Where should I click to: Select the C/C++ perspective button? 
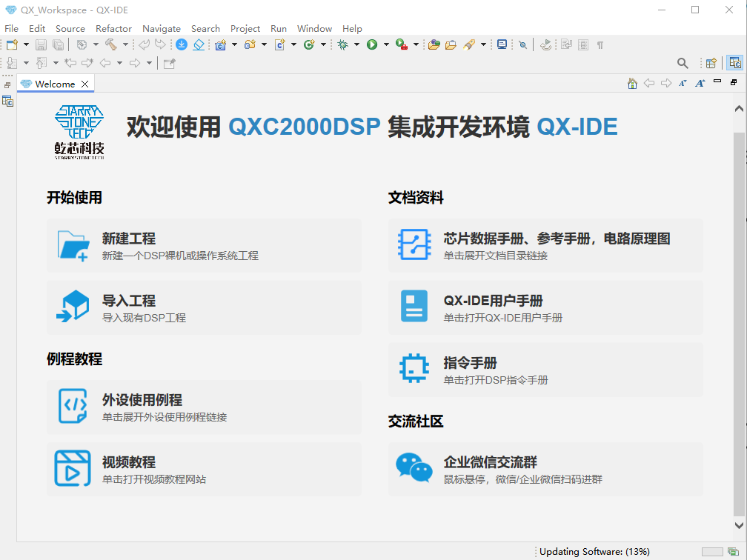pyautogui.click(x=735, y=63)
